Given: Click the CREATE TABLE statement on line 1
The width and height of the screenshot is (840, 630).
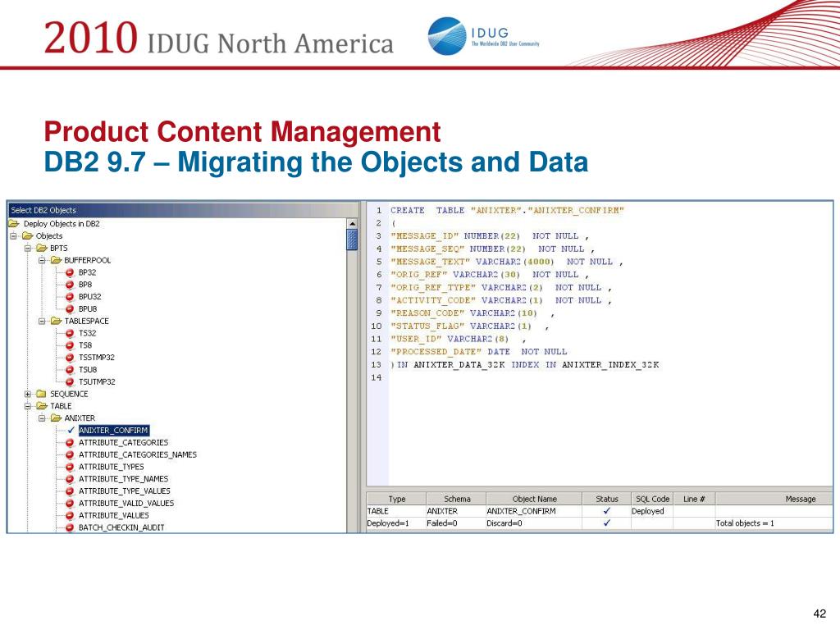Looking at the screenshot, I should tap(507, 211).
